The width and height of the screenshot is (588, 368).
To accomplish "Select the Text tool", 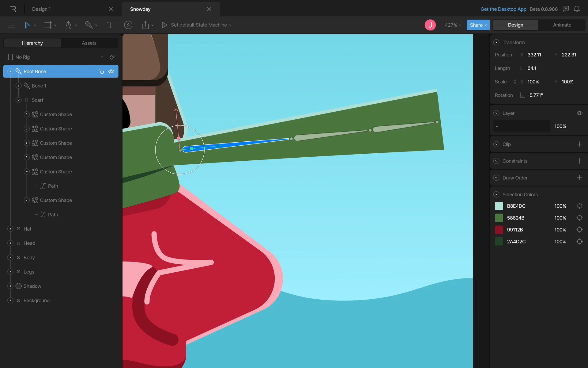I will coord(110,25).
